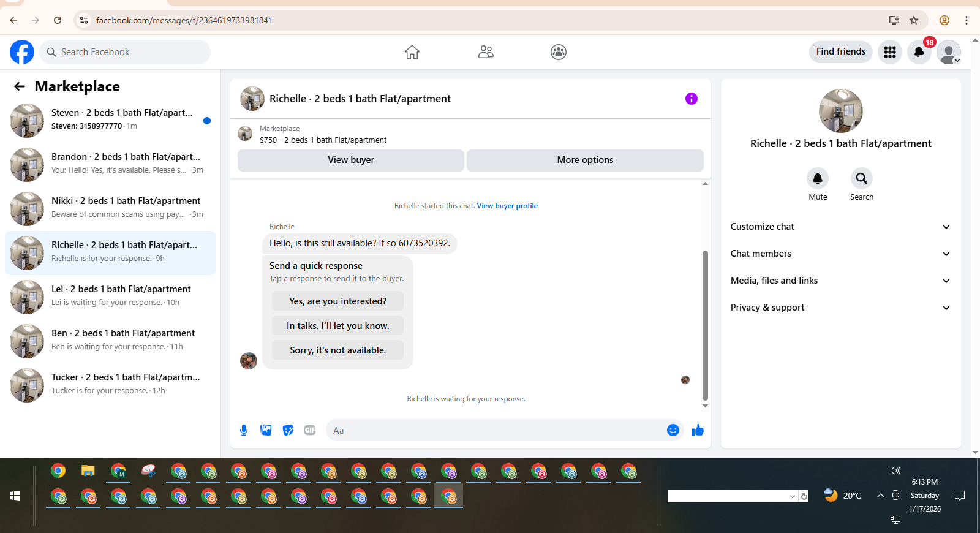
Task: Open Tucker's apartment conversation
Action: [110, 385]
